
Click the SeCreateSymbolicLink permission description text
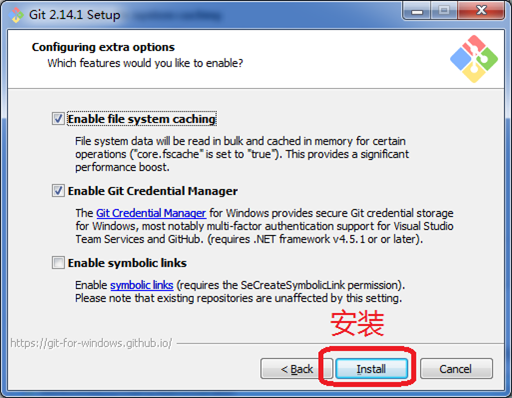tap(240, 292)
